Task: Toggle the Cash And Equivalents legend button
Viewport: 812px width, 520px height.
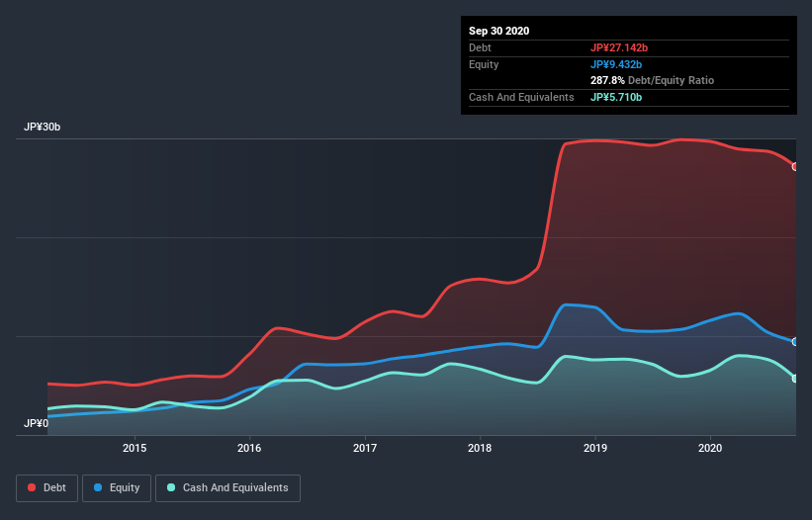Action: [x=227, y=488]
